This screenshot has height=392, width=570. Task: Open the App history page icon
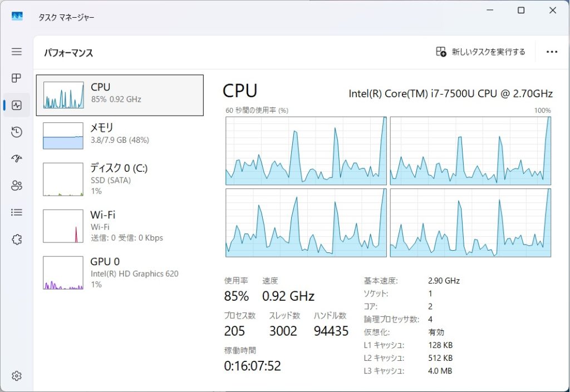(16, 132)
